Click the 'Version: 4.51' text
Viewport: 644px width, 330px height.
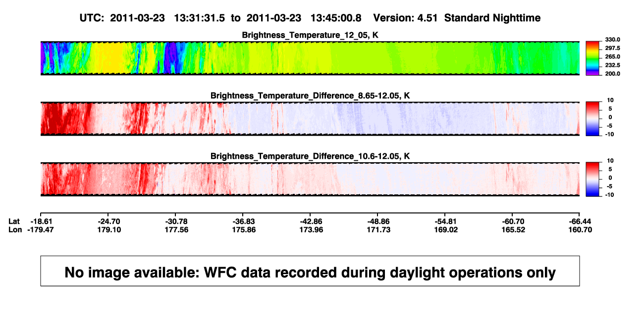point(406,18)
